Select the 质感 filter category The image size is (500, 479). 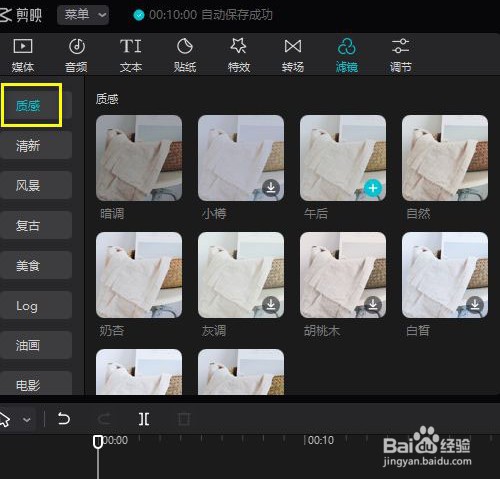click(x=36, y=105)
